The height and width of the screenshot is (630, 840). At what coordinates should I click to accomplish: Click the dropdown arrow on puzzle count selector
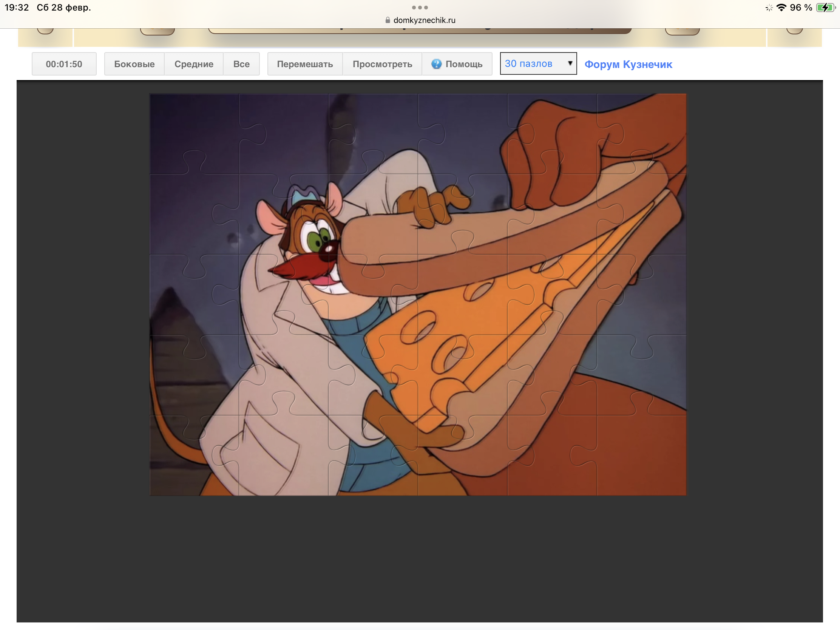(x=570, y=63)
